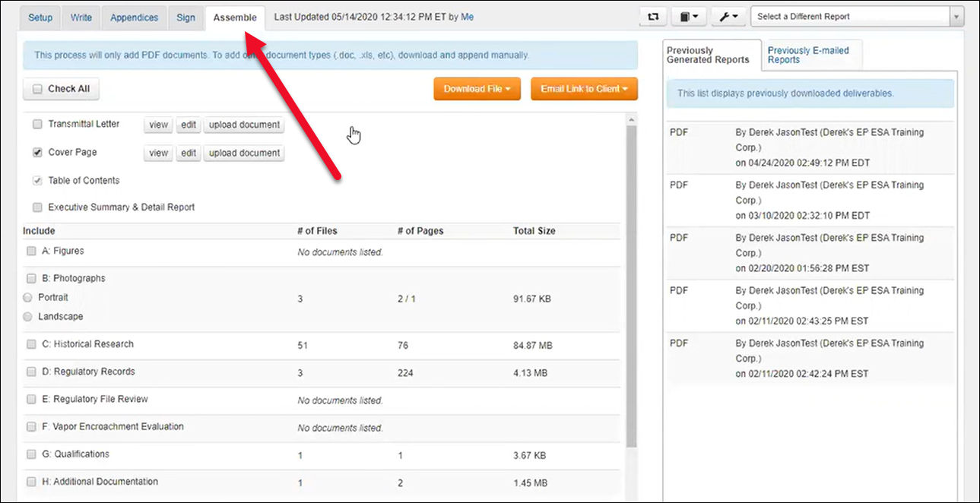980x503 pixels.
Task: Open the Email Link to Client dropdown
Action: [x=584, y=89]
